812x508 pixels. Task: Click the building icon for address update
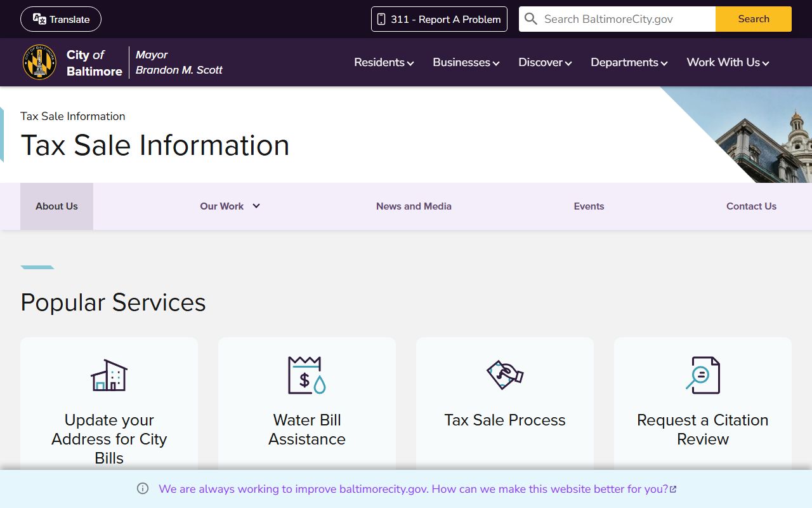(x=109, y=375)
